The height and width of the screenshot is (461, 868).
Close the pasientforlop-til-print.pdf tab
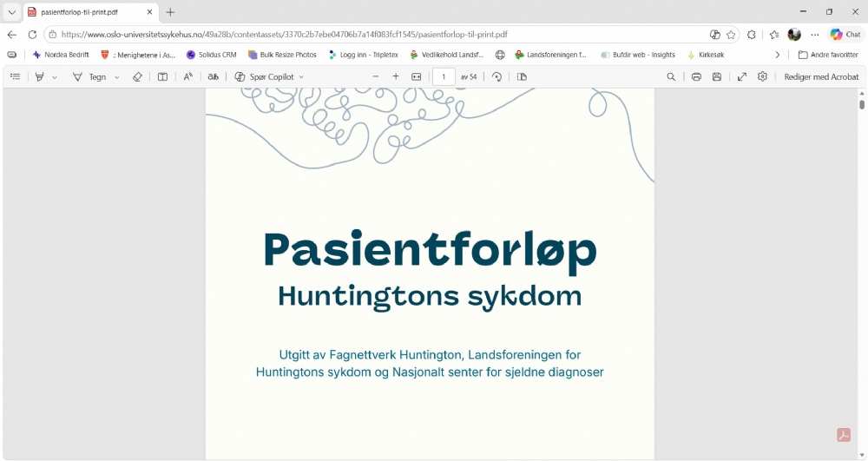149,11
